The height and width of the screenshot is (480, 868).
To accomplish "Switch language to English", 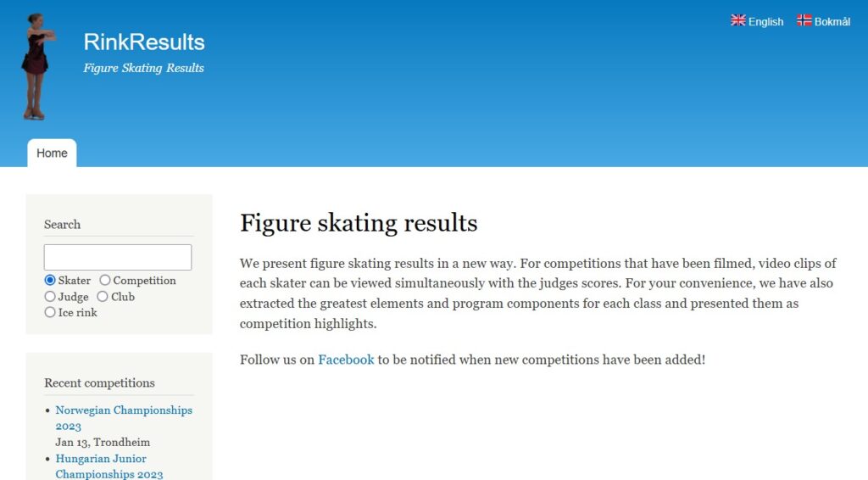I will point(765,21).
